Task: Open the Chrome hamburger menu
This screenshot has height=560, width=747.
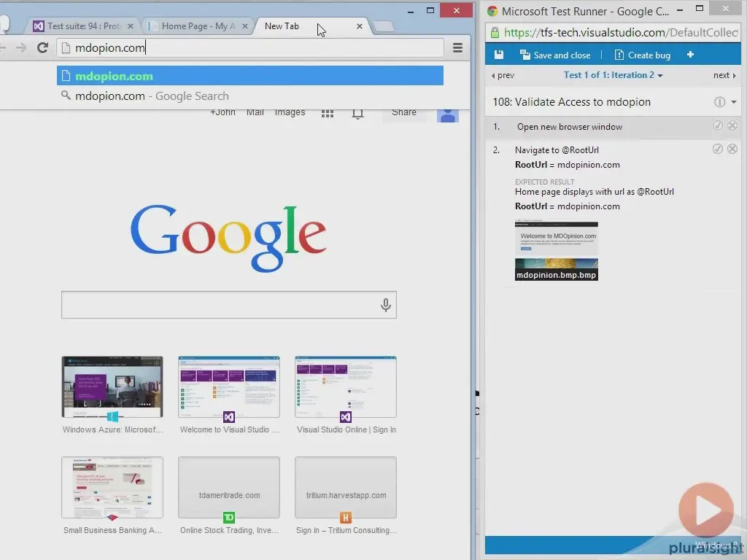Action: (457, 47)
